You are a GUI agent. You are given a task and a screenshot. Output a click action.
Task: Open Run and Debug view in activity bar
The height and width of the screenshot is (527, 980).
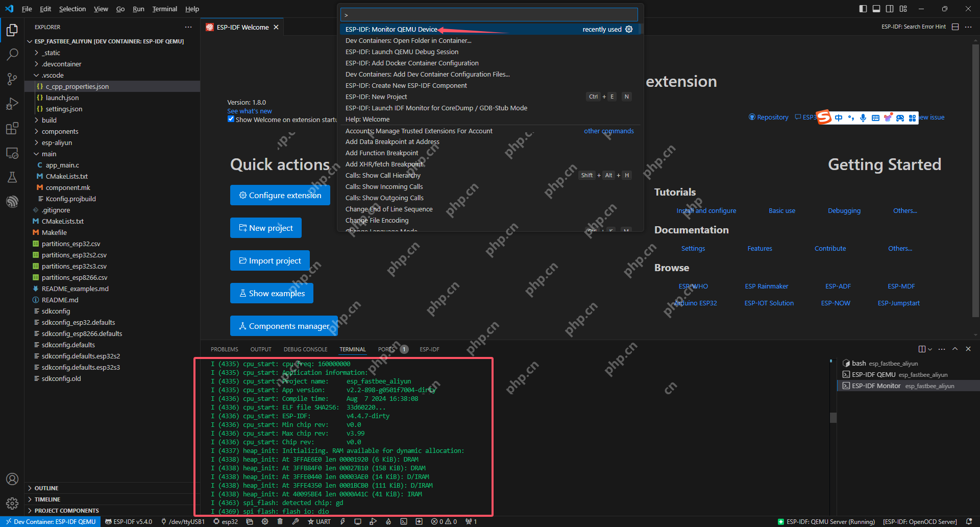pos(12,104)
